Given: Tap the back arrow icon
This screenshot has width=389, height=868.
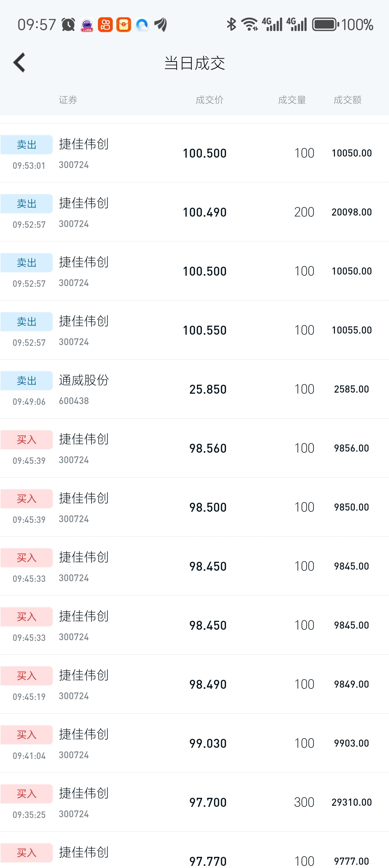Looking at the screenshot, I should point(19,63).
